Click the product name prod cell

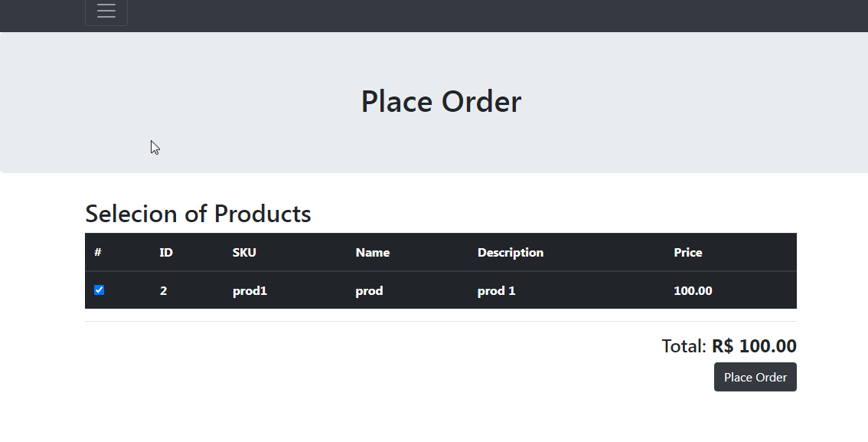pos(369,290)
